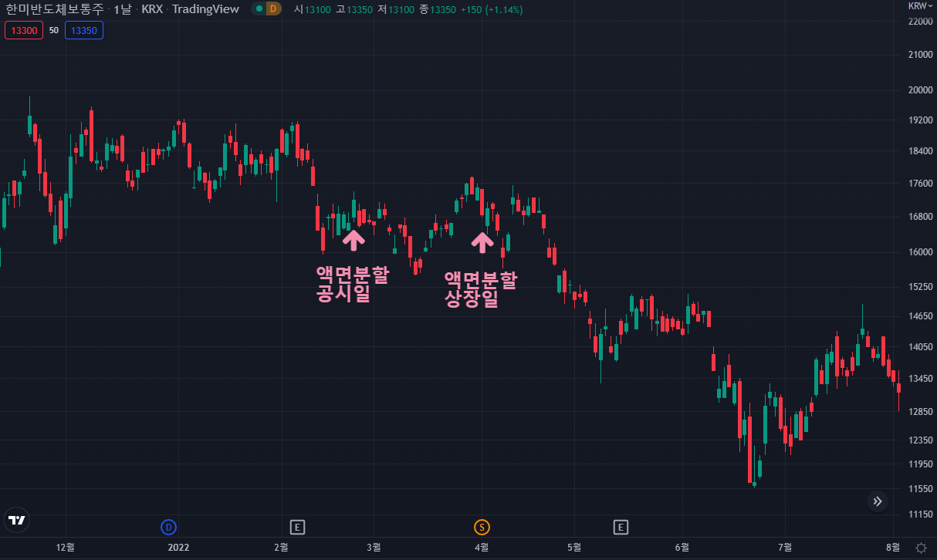Click the 22000 price axis label
The image size is (937, 560).
tap(920, 22)
